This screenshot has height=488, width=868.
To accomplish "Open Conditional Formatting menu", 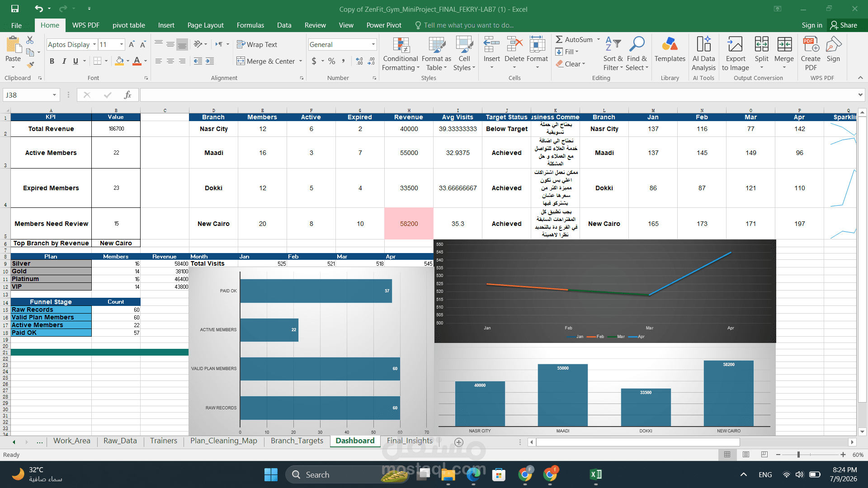I will tap(400, 54).
